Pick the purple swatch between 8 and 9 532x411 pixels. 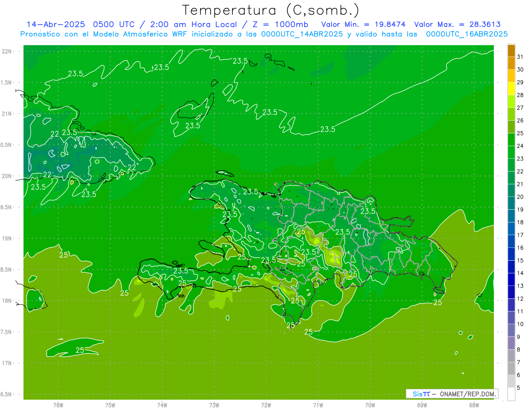(x=511, y=343)
